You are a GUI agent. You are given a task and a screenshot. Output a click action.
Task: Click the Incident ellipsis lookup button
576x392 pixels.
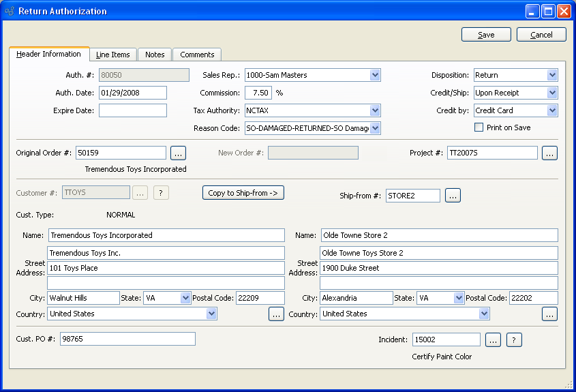coord(494,340)
